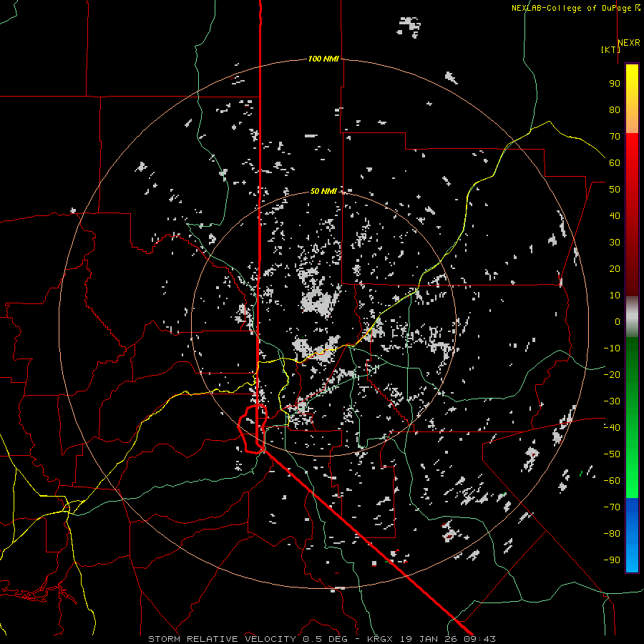This screenshot has height=644, width=644.
Task: Select the -50 value on velocity scale
Action: 612,454
